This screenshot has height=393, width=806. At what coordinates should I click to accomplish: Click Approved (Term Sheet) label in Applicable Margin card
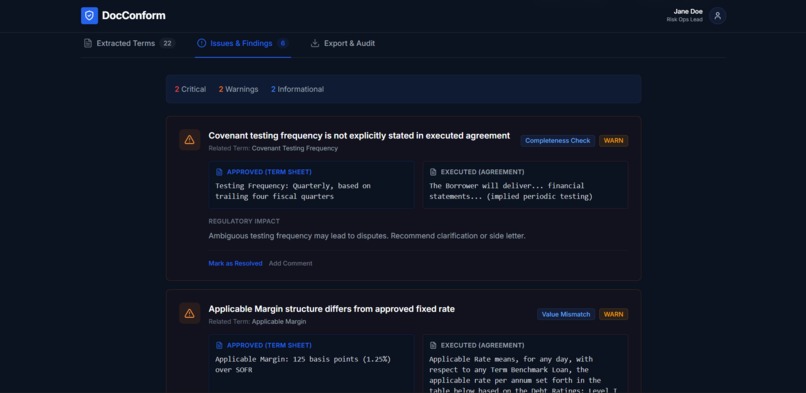tap(269, 345)
